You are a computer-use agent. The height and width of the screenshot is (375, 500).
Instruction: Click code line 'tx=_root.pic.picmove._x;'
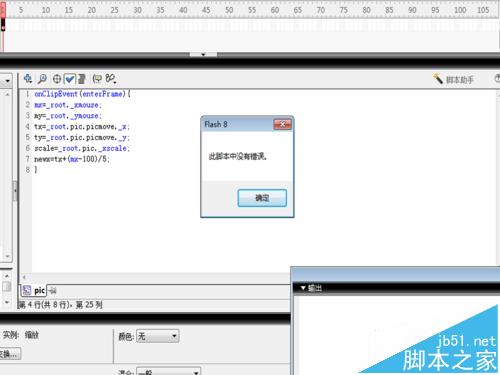pos(82,127)
